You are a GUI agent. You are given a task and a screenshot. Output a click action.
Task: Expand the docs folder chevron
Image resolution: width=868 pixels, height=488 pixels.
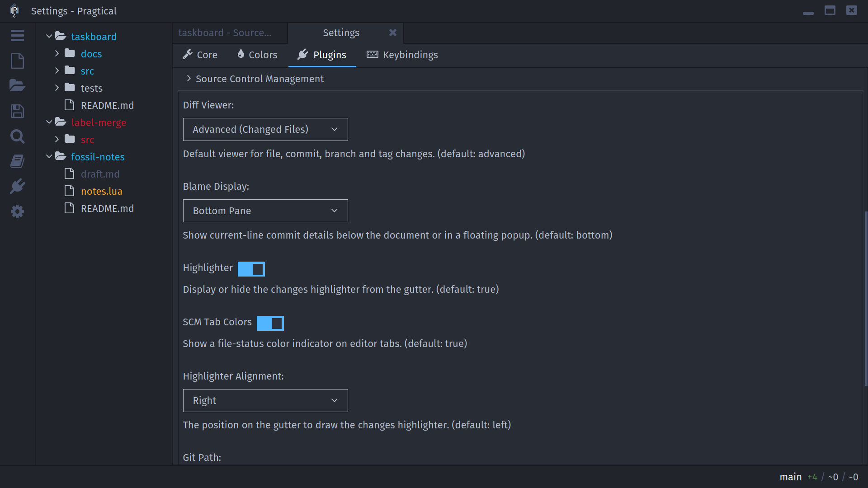click(x=57, y=53)
